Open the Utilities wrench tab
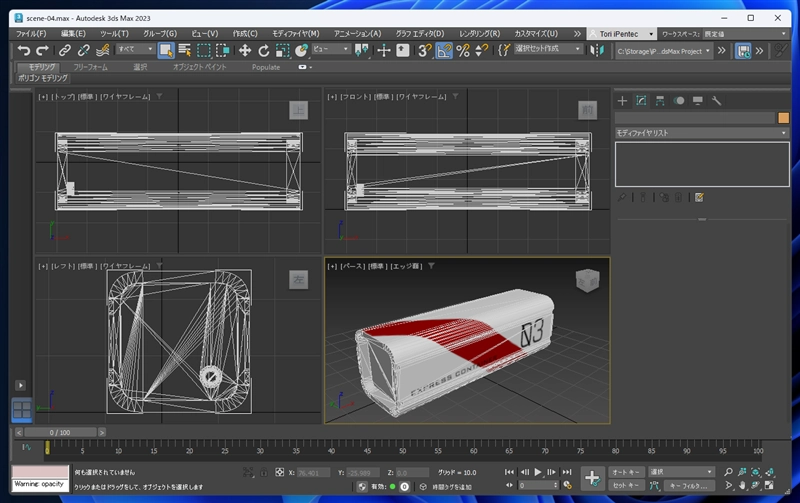 [717, 101]
